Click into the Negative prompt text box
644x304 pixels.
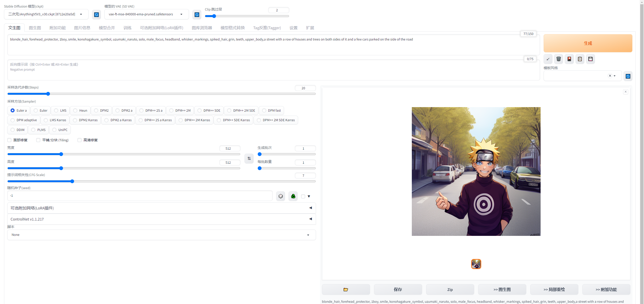coord(273,70)
